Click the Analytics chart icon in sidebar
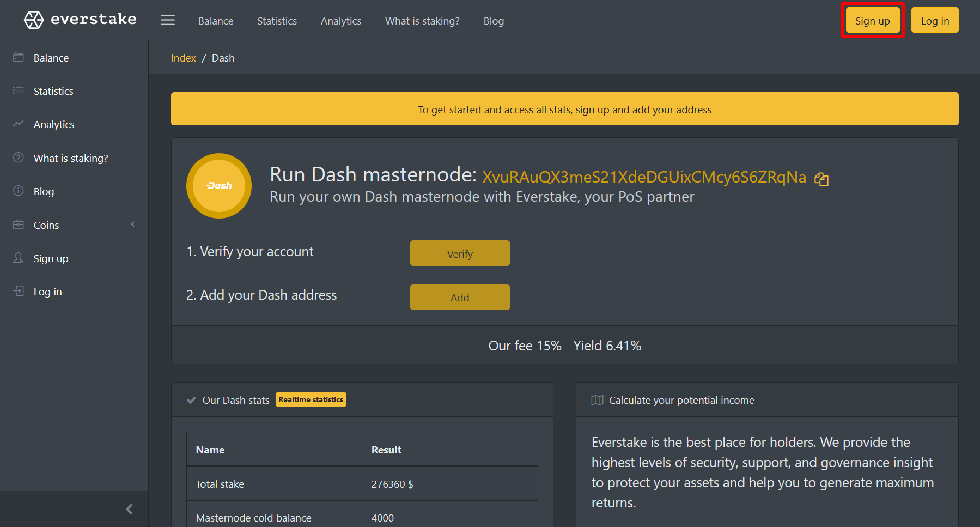The width and height of the screenshot is (980, 527). tap(19, 124)
